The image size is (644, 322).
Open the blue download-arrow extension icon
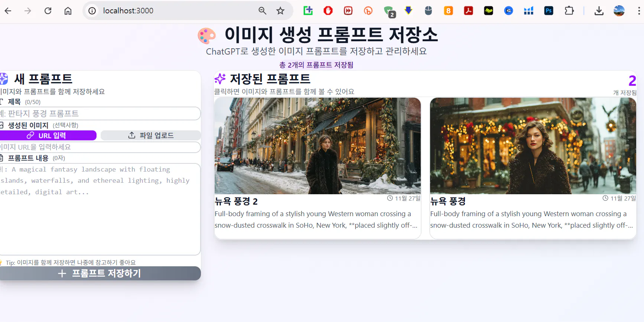[x=409, y=11]
